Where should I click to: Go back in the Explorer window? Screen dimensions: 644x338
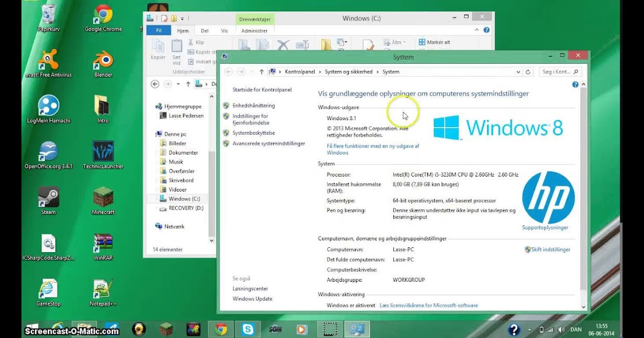155,84
